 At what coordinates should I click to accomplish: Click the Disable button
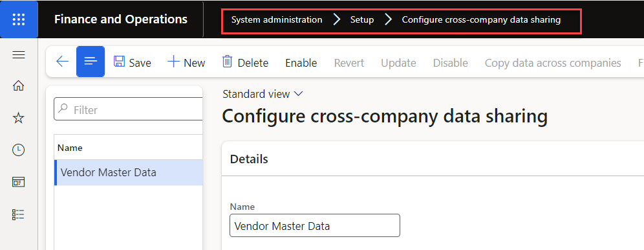(x=450, y=63)
